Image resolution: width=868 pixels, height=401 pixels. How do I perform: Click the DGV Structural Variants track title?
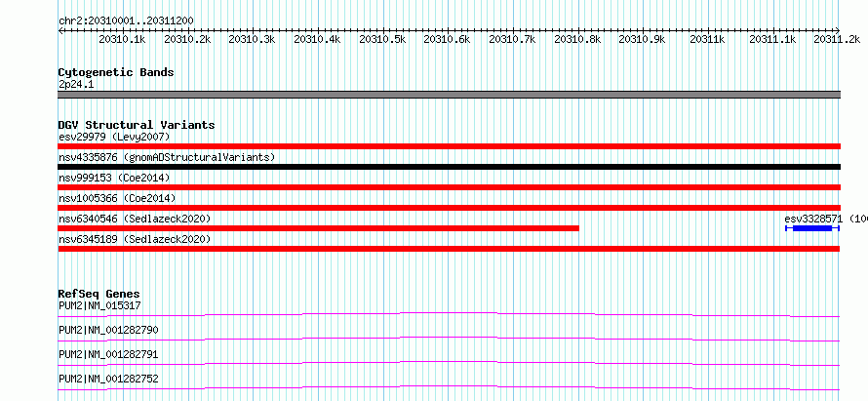tap(137, 125)
